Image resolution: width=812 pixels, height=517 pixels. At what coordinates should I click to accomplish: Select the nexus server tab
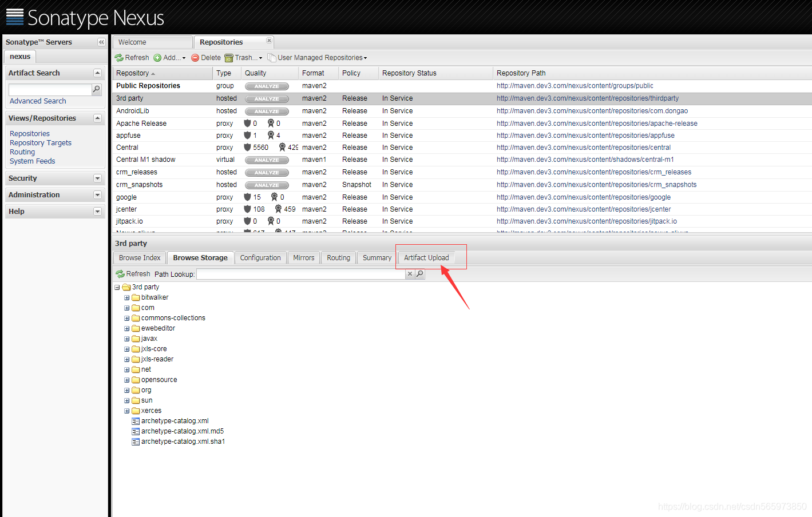click(x=20, y=57)
